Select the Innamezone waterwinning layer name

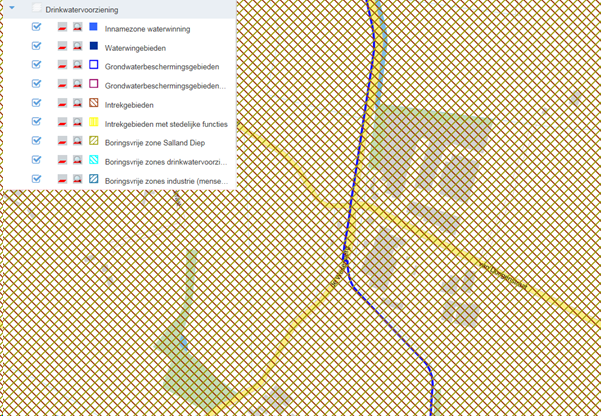click(x=148, y=29)
